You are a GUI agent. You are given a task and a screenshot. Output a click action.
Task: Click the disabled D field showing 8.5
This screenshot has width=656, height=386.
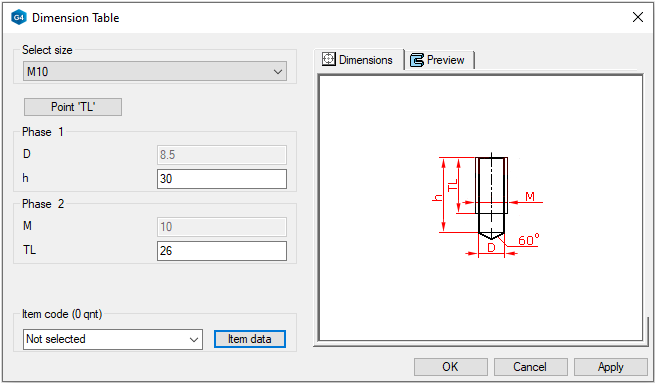click(222, 155)
